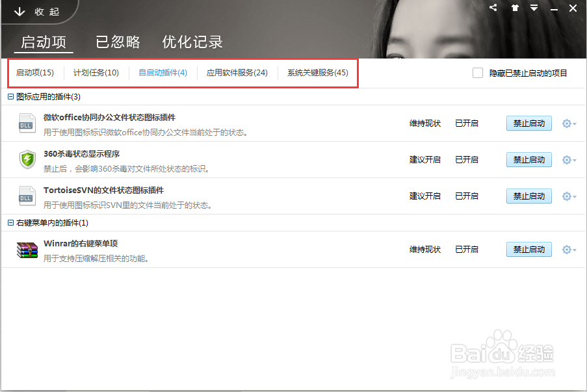Click the DLL icon of 微软office插件
587x392 pixels.
[27, 123]
